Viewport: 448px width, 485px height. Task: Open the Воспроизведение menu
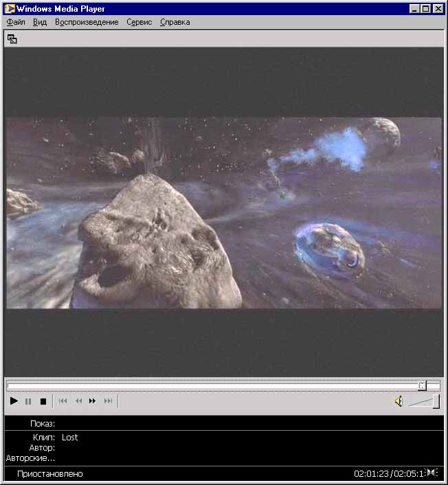click(x=87, y=22)
